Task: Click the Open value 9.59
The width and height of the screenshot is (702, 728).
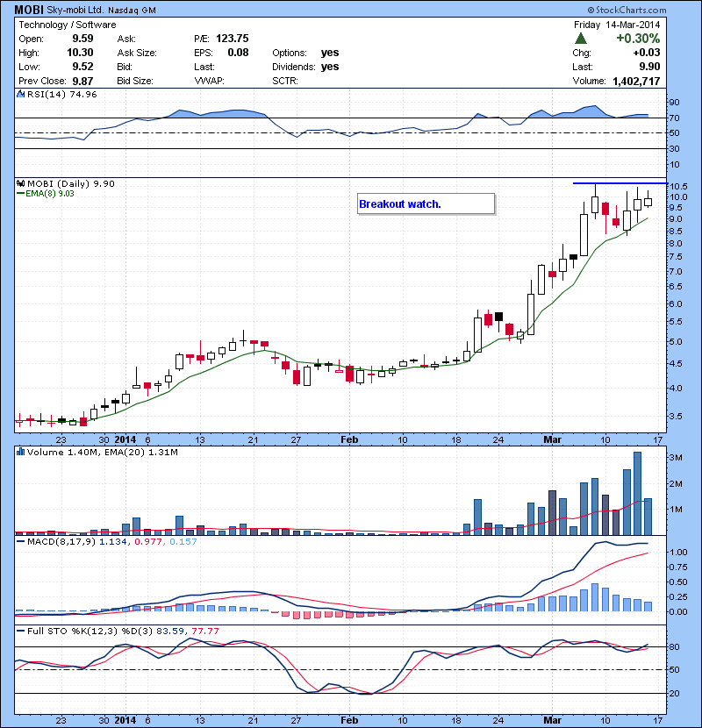Action: [x=82, y=39]
